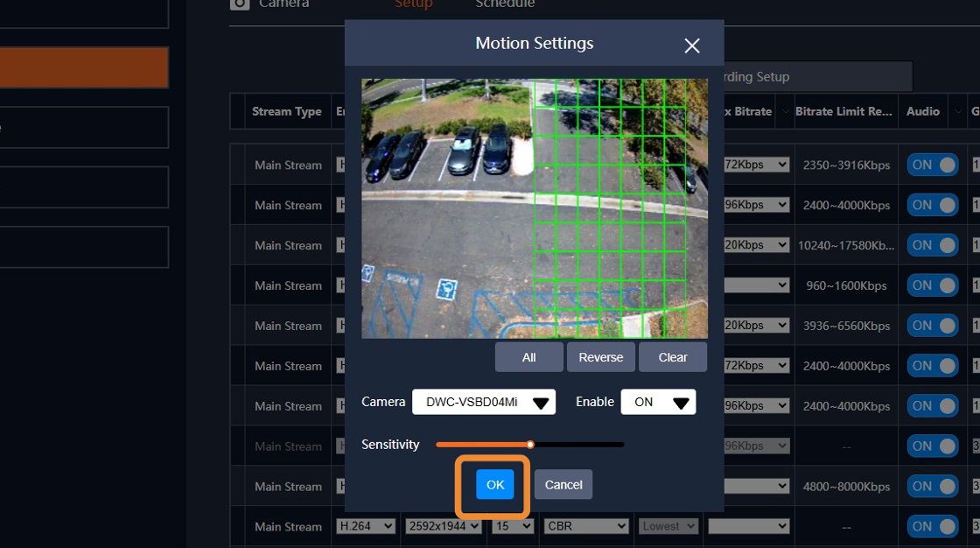Open the 2592x1944 resolution dropdown
Viewport: 980px width, 548px height.
pyautogui.click(x=443, y=526)
